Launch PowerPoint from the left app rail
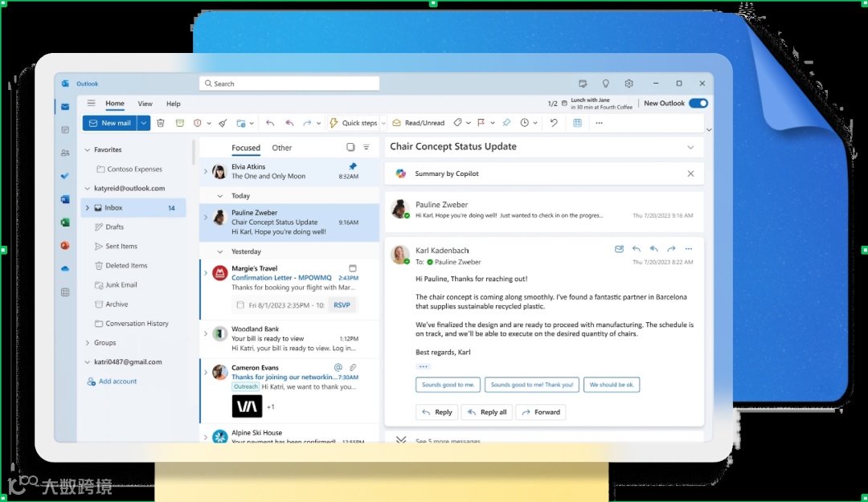Viewport: 868px width, 502px height. pyautogui.click(x=65, y=245)
